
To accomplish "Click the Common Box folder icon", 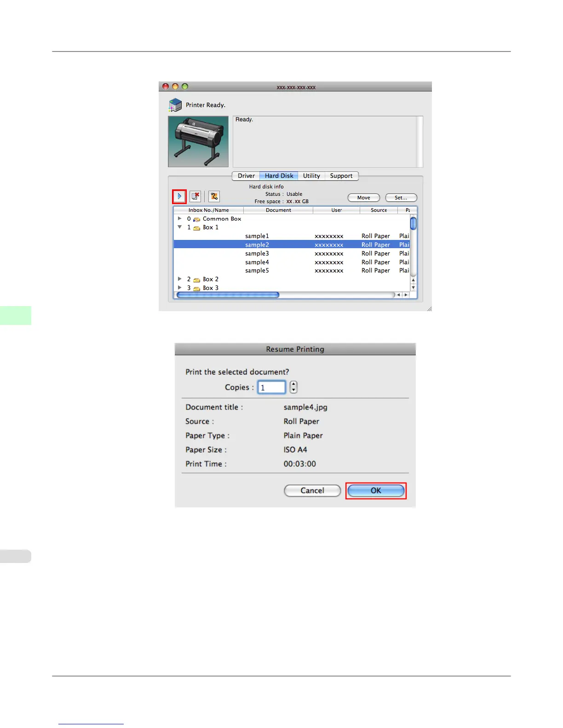I will pos(196,219).
